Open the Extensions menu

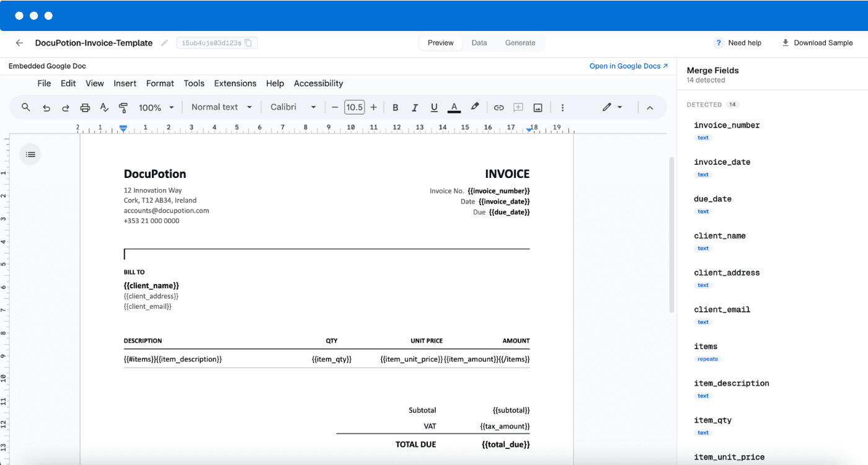coord(235,83)
